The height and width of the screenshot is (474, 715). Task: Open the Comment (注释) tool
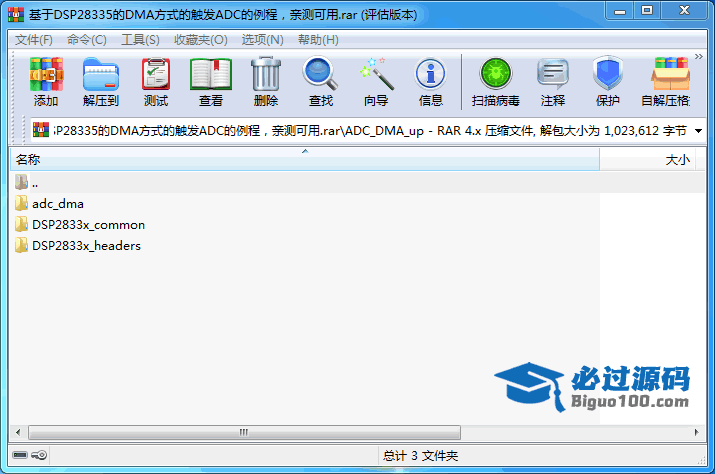coord(553,82)
